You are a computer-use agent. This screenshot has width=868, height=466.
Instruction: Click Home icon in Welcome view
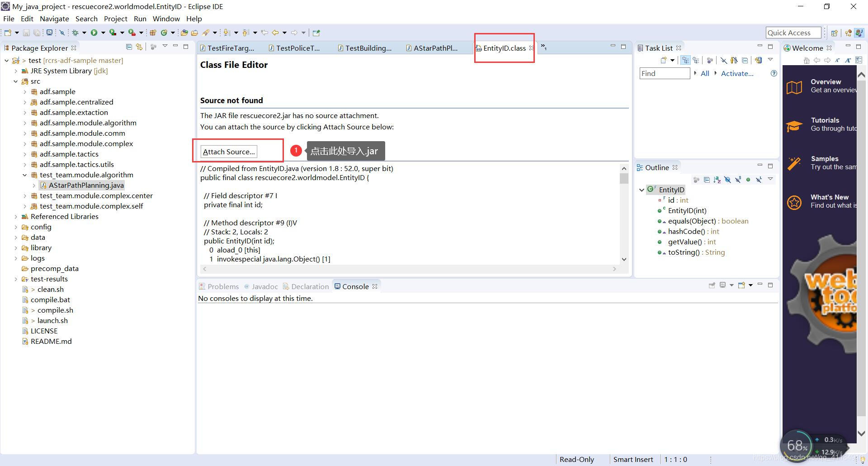pyautogui.click(x=807, y=60)
